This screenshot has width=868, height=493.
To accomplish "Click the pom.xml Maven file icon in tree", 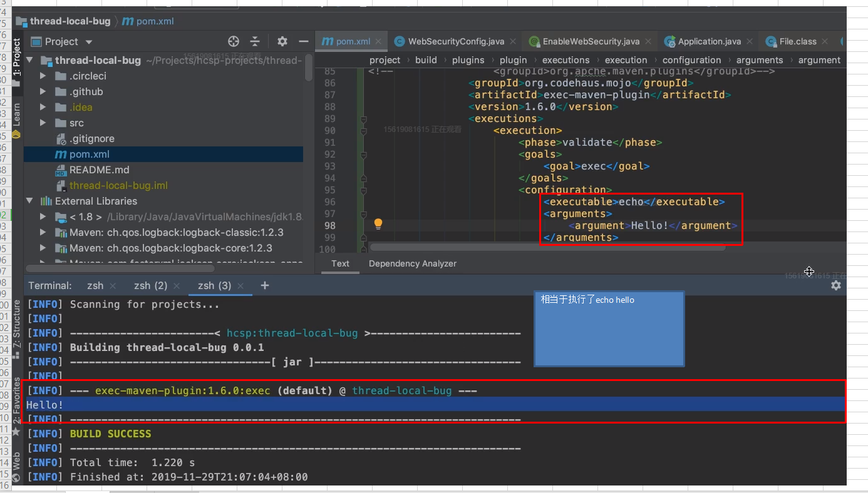I will pos(61,154).
